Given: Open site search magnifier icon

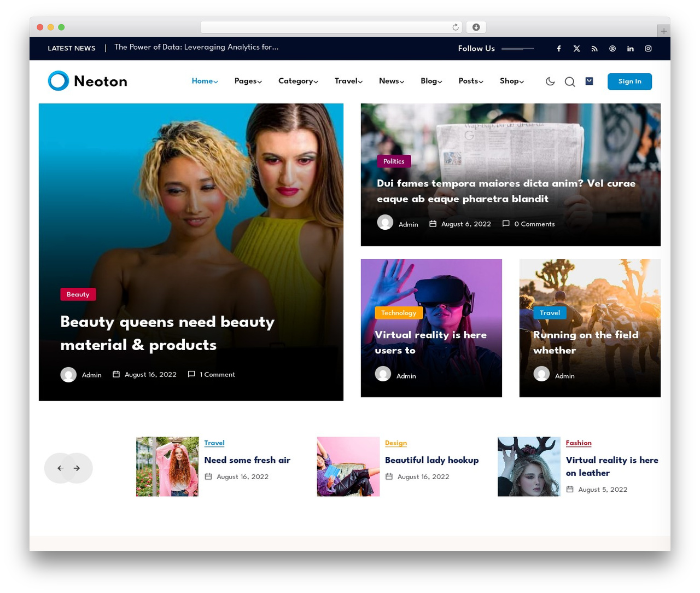Looking at the screenshot, I should pyautogui.click(x=570, y=82).
